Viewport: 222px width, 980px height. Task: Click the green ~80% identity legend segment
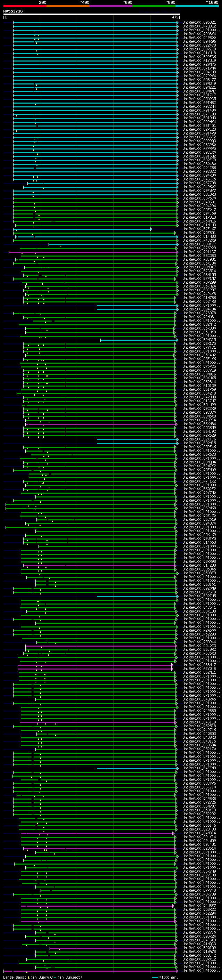[154, 7]
